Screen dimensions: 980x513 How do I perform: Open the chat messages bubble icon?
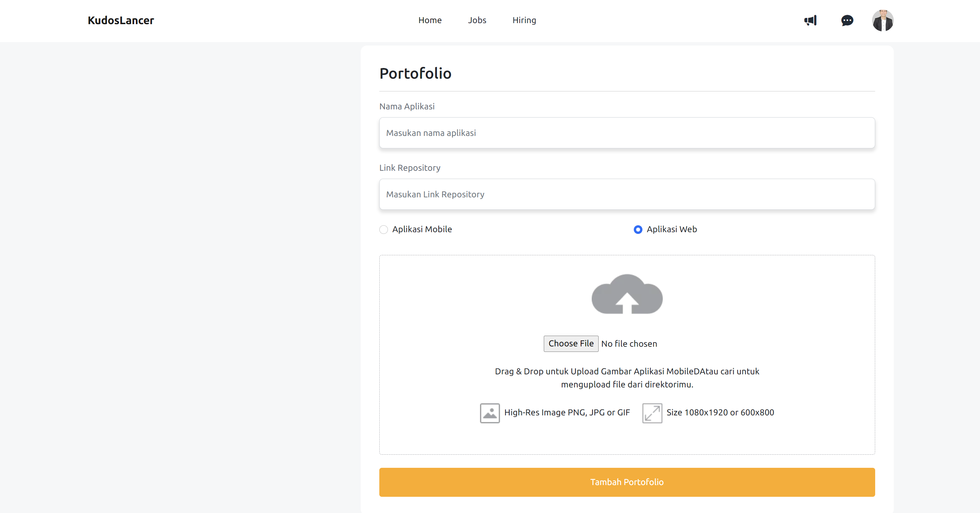tap(847, 21)
